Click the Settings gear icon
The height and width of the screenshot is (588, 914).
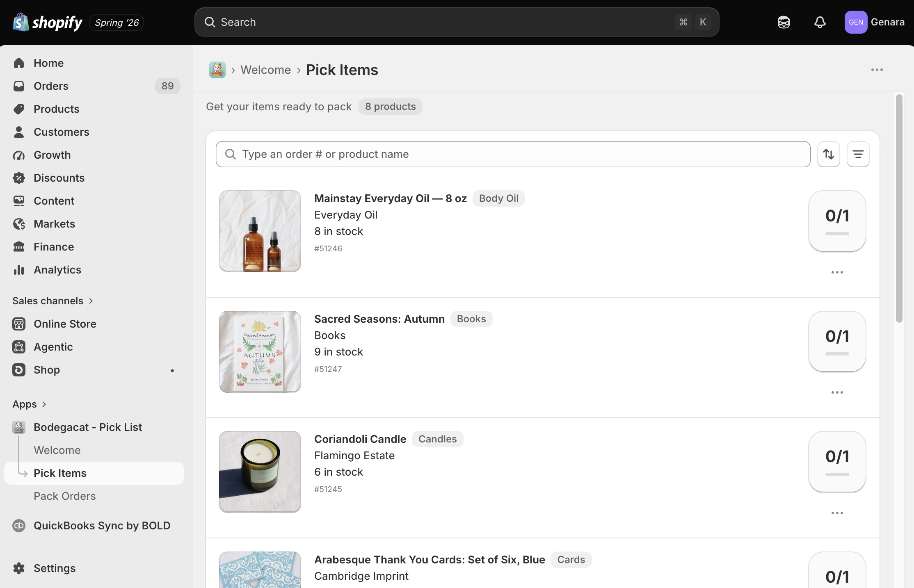[19, 568]
